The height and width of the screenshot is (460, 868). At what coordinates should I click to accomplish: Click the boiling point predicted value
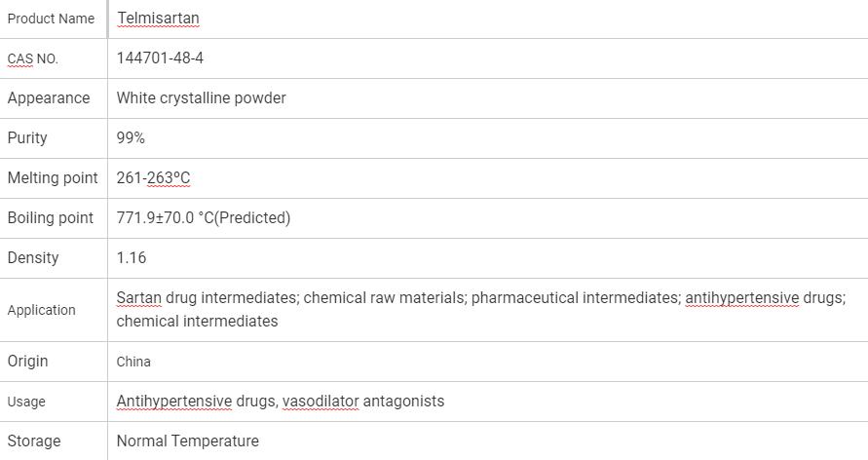coord(204,218)
